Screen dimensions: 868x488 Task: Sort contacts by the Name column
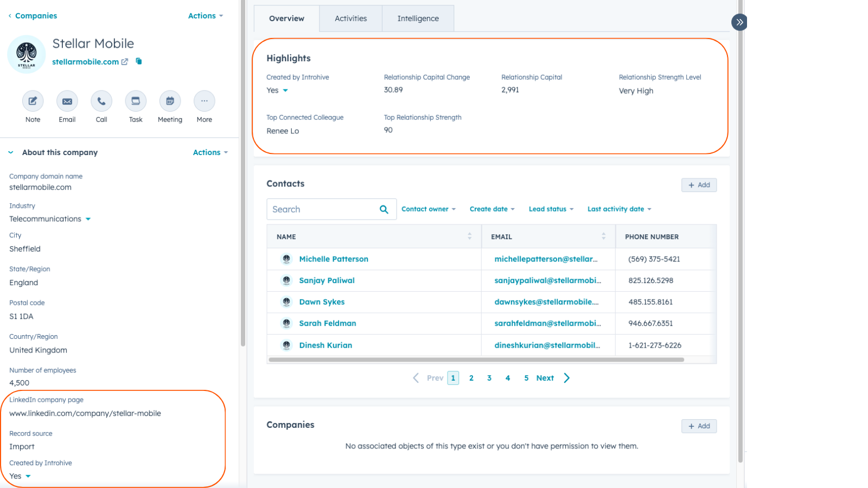tap(469, 236)
